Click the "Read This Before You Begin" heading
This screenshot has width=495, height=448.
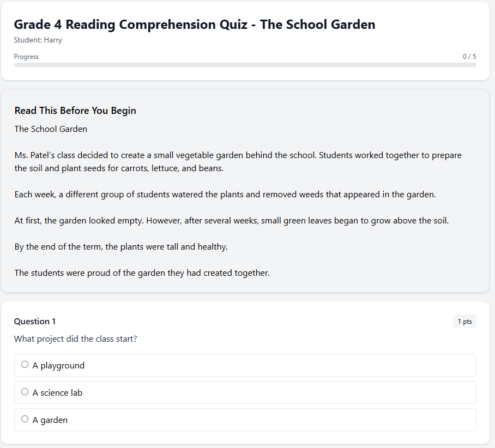pyautogui.click(x=75, y=110)
